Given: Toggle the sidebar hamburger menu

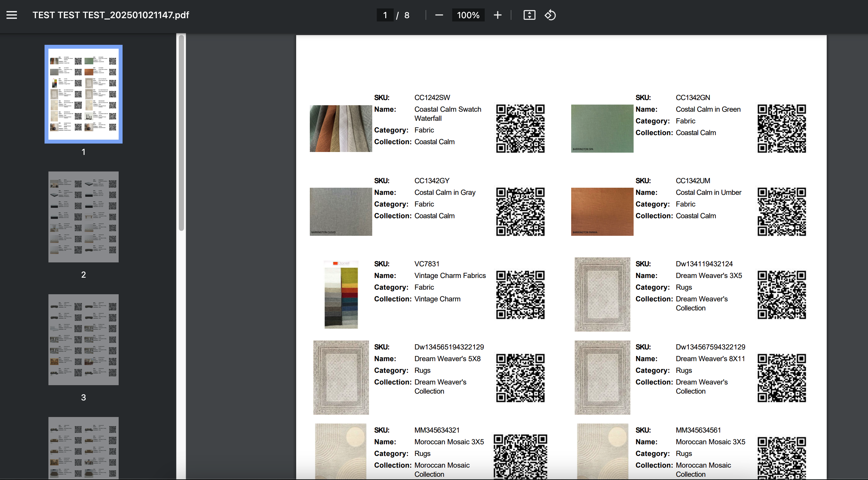Looking at the screenshot, I should click(12, 15).
